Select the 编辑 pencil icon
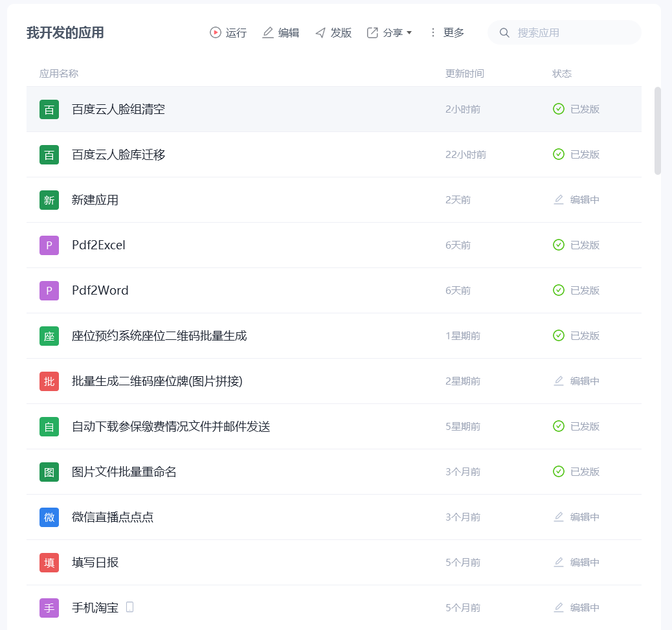Viewport: 672px width, 630px height. coord(267,32)
